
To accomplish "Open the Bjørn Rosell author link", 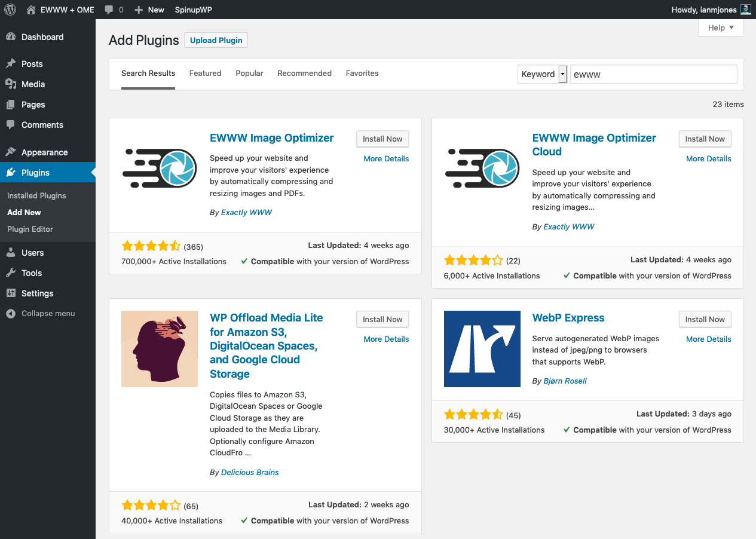I will coord(565,381).
